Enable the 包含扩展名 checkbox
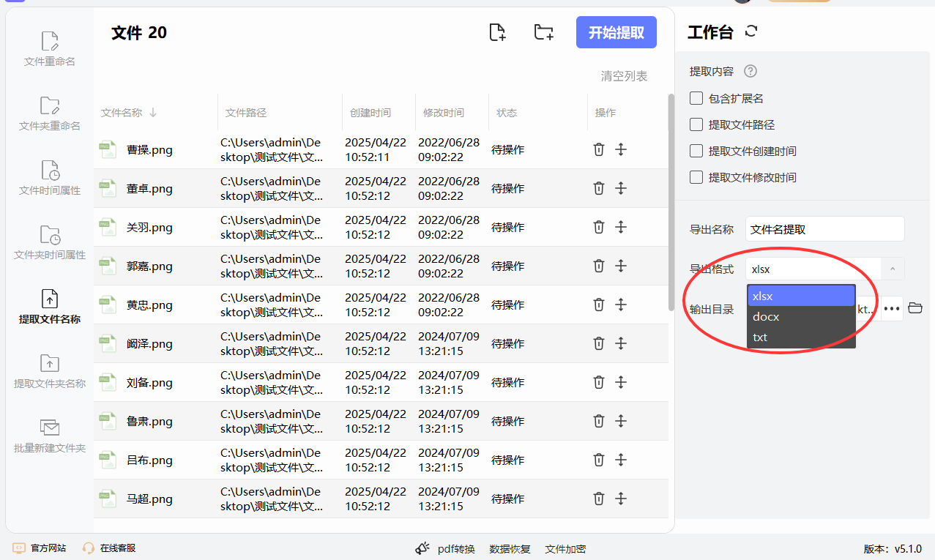This screenshot has height=560, width=935. coord(696,98)
